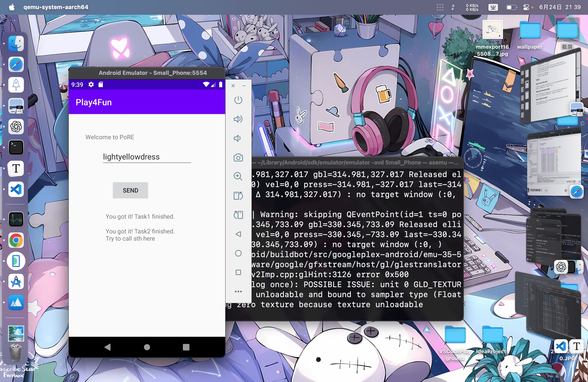Open extended controls three-dots menu
Viewport: 588px width, 382px height.
pyautogui.click(x=238, y=292)
